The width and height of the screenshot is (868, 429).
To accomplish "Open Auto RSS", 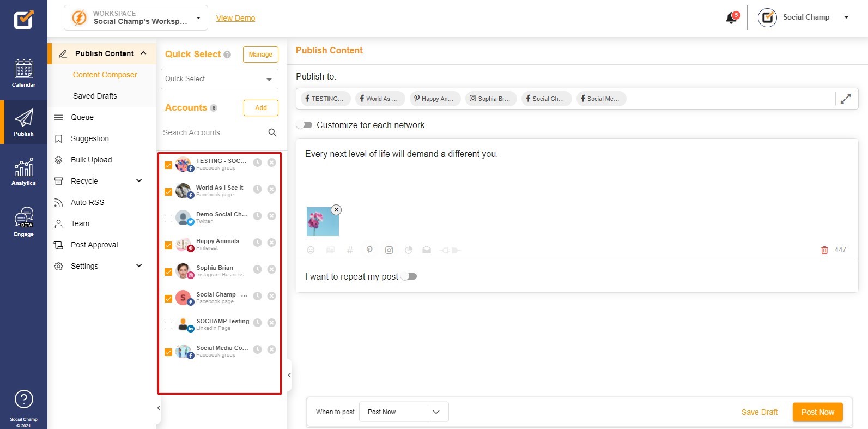I will click(87, 202).
